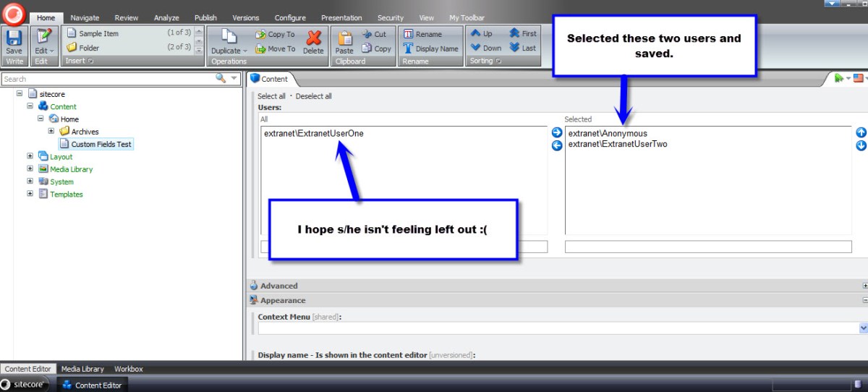Screen dimensions: 868x392
Task: Click the Select all link
Action: pyautogui.click(x=271, y=96)
